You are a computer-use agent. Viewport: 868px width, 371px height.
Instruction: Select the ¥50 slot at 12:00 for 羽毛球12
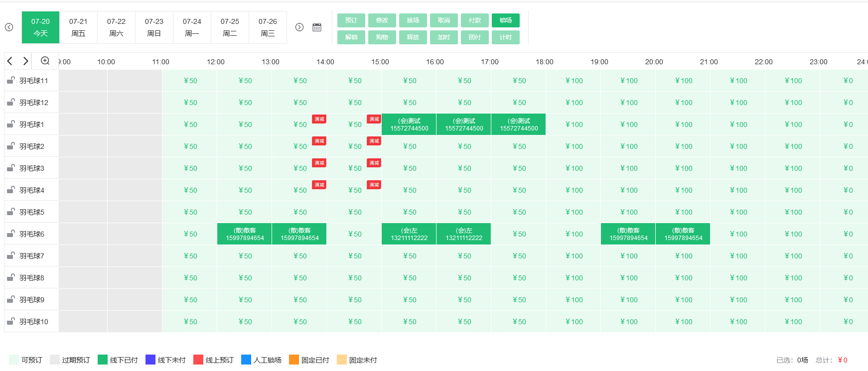[245, 103]
